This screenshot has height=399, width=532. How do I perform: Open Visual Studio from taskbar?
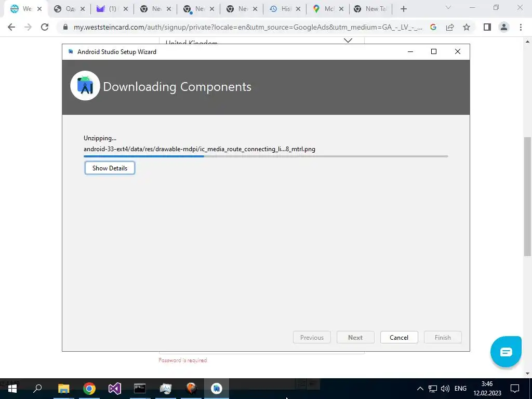point(115,389)
